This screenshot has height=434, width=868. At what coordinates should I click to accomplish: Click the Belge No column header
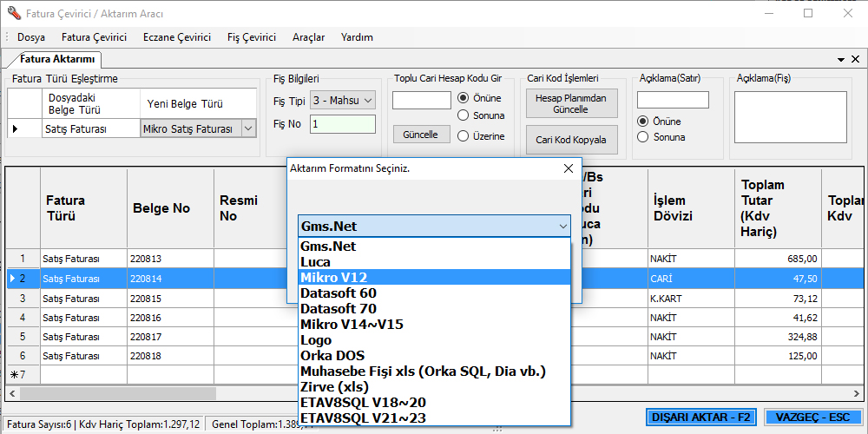170,208
